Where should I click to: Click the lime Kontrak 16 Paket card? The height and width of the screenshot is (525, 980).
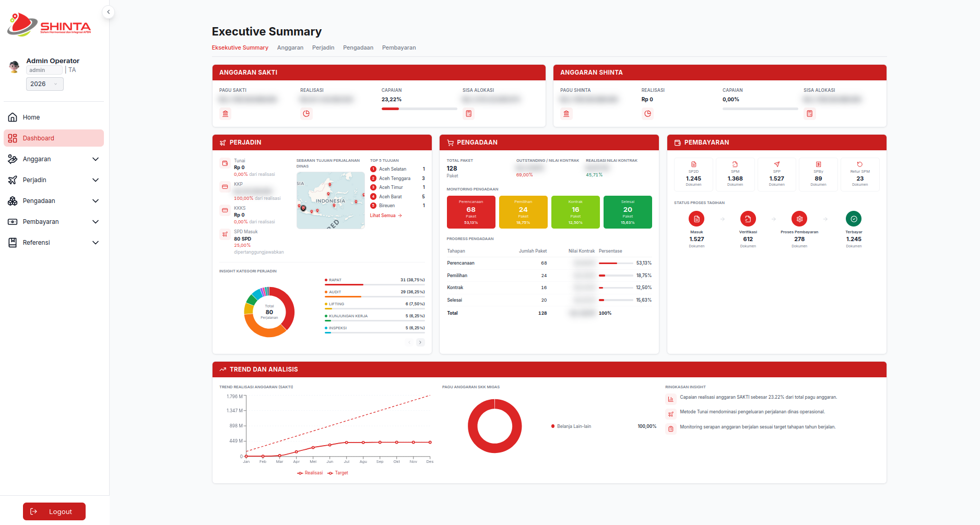pyautogui.click(x=575, y=212)
